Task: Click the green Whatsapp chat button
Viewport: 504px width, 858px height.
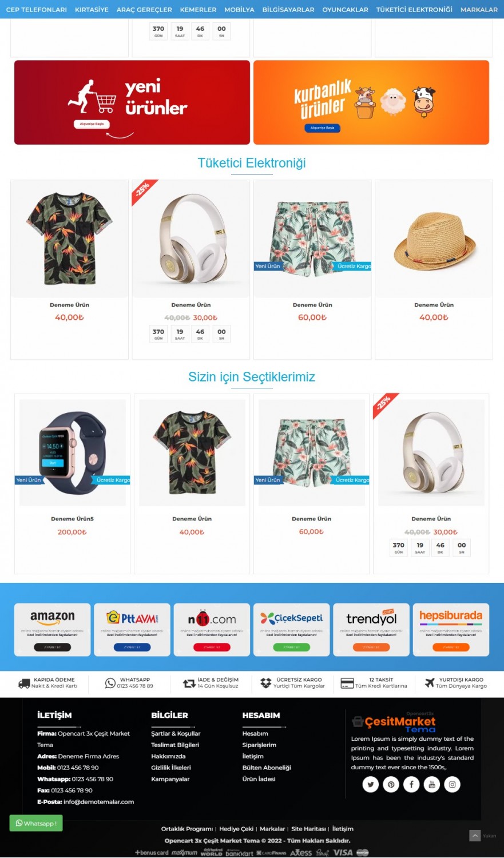Action: (36, 823)
